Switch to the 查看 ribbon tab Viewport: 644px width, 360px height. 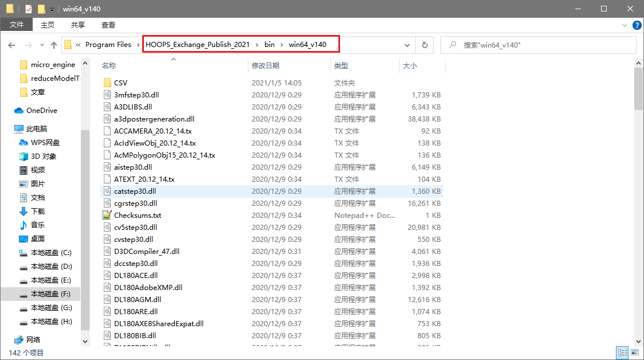pos(108,25)
